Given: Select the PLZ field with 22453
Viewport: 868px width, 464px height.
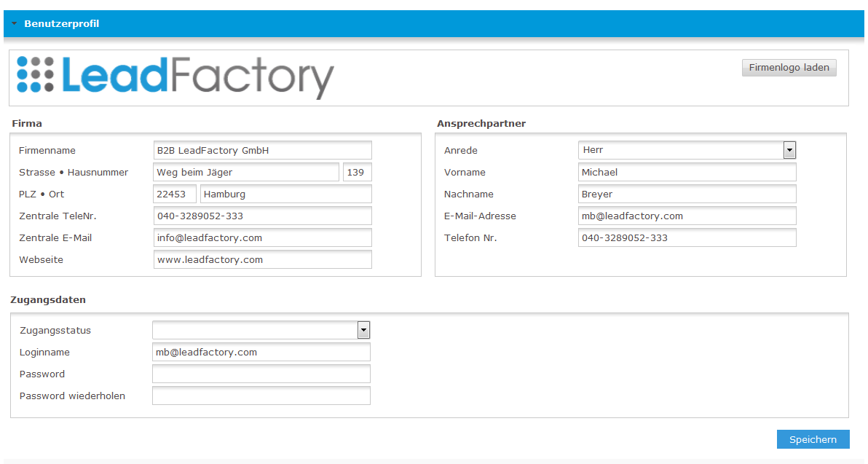Looking at the screenshot, I should [x=174, y=194].
